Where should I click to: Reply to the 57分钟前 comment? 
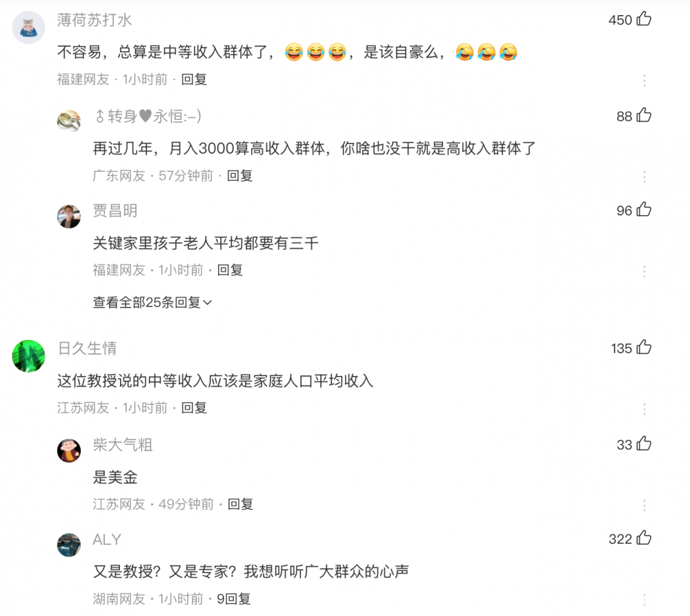click(240, 176)
